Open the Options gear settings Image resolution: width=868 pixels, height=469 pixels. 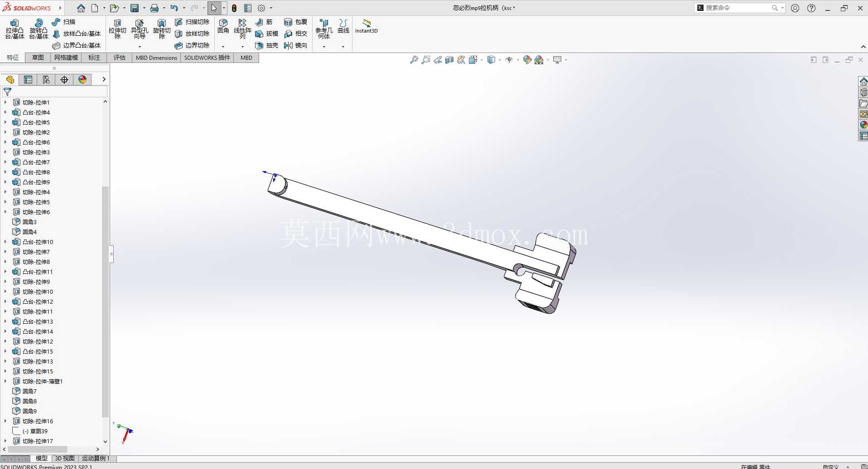pos(261,8)
